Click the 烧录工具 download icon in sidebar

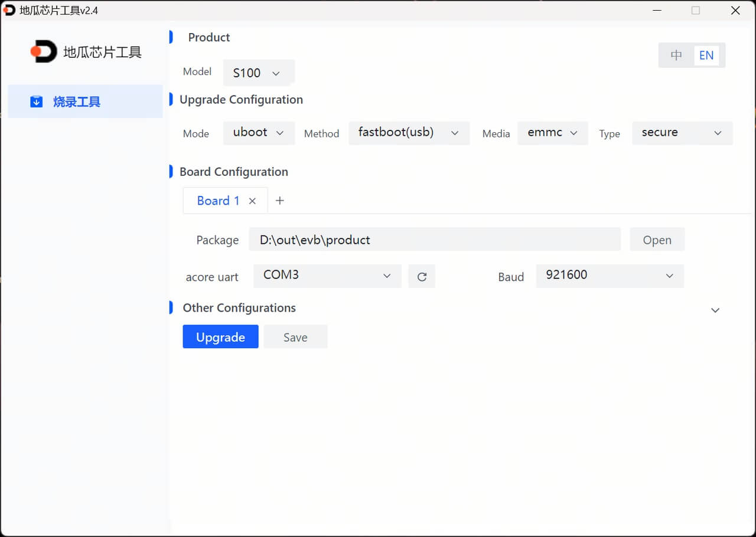click(36, 102)
